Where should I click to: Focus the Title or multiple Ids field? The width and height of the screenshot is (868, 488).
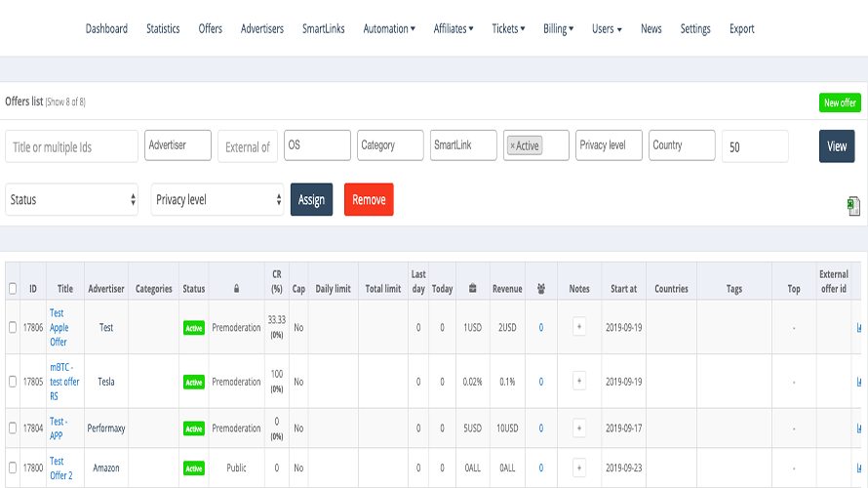point(72,146)
